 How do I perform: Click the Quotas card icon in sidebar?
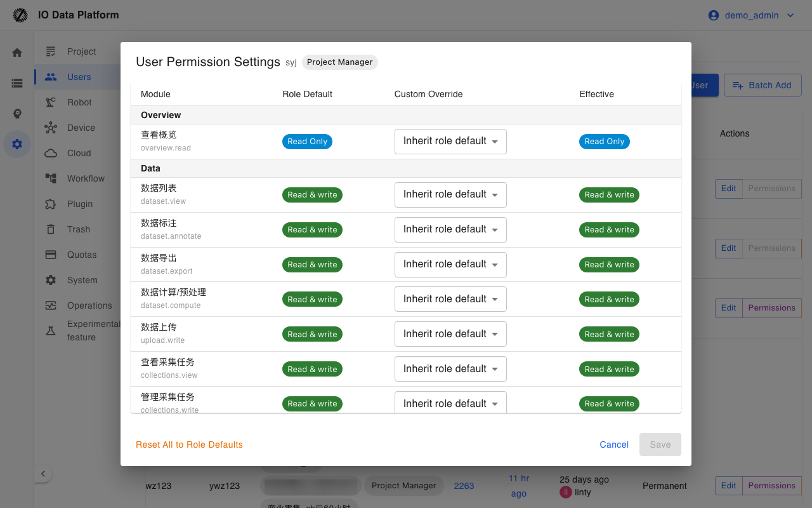click(x=51, y=255)
